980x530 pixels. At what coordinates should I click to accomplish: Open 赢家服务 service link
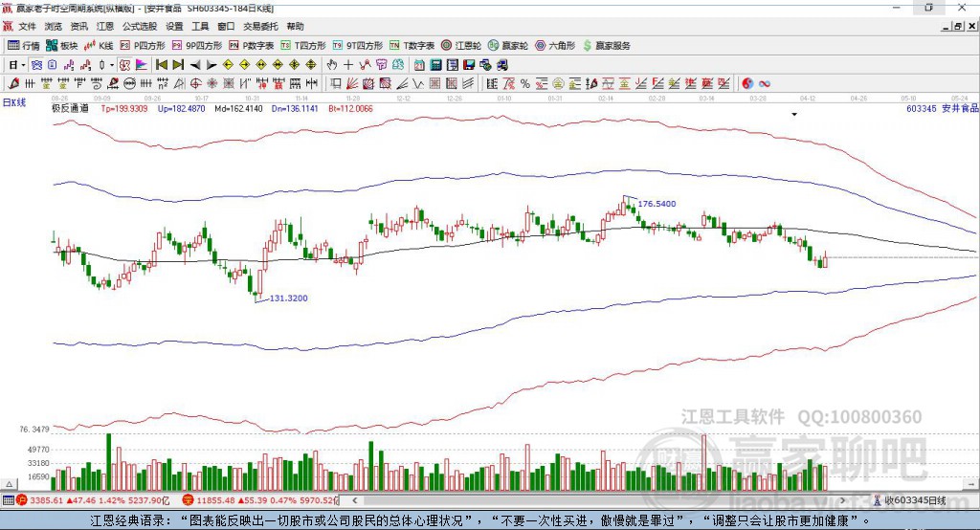[606, 46]
